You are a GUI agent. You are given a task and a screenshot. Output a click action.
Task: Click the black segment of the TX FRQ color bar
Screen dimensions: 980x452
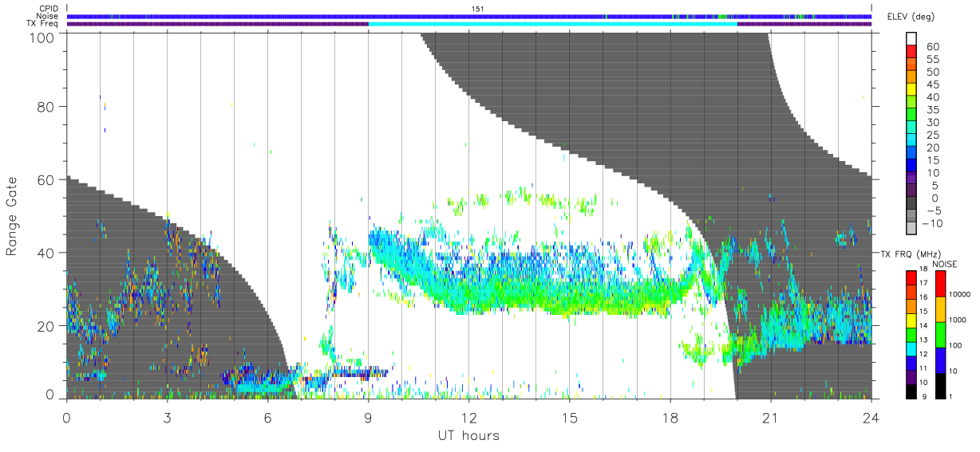pos(912,391)
